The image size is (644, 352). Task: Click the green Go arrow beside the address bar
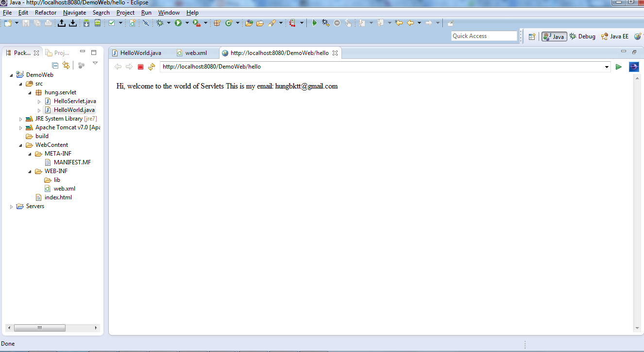point(619,67)
